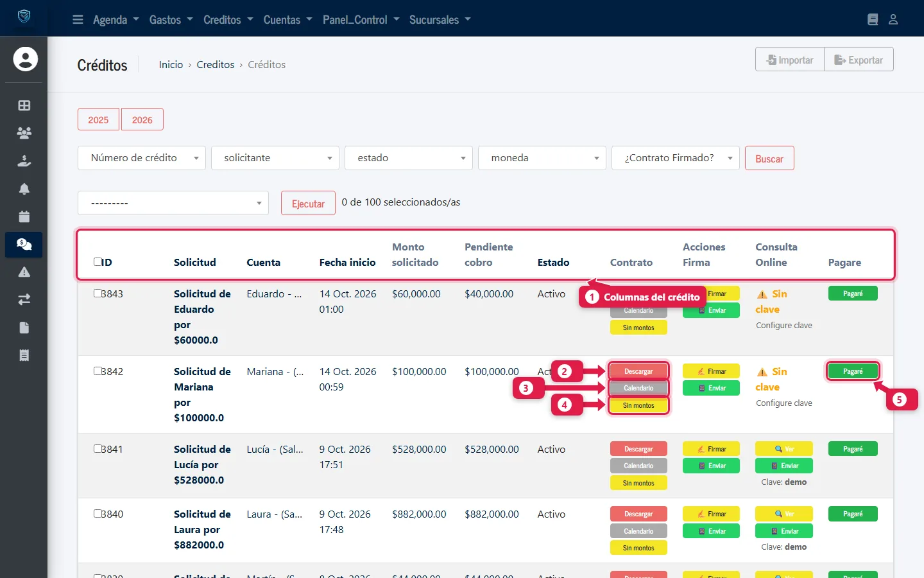Open the bell notifications sidebar icon

tap(24, 189)
